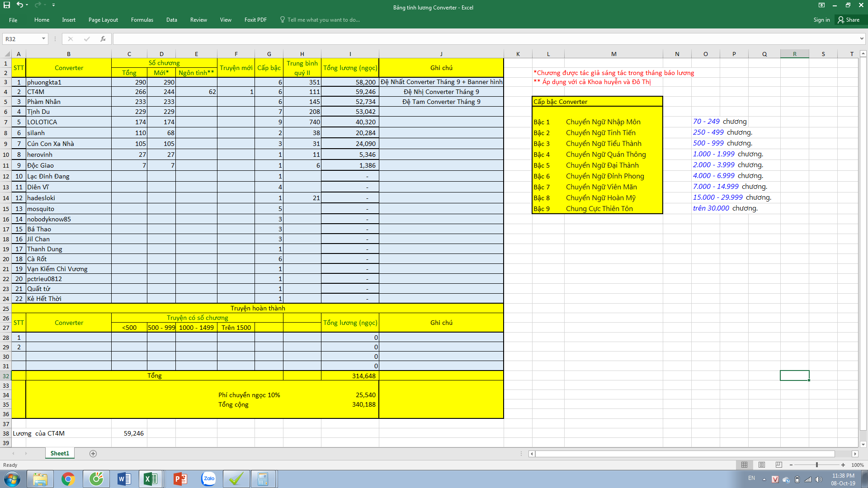
Task: Open Customize Quick Access Toolbar dropdown
Action: pos(53,5)
